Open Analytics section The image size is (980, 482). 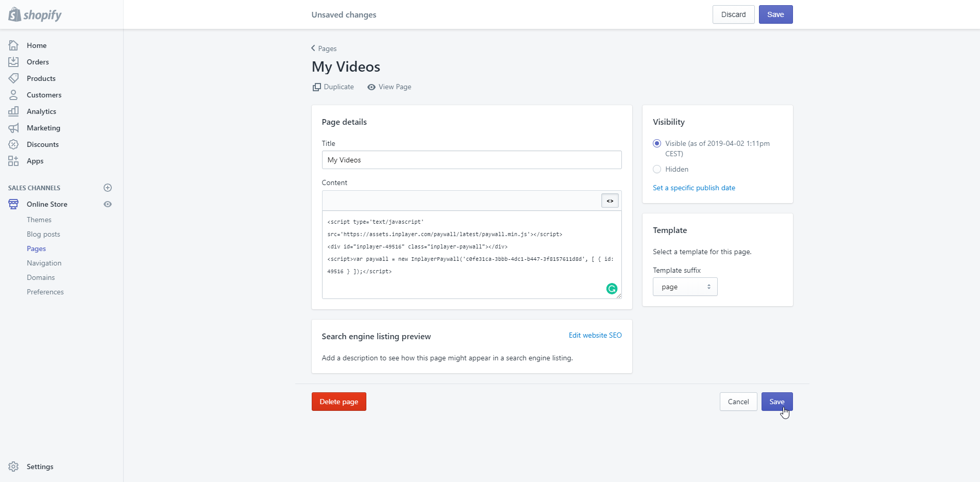pyautogui.click(x=41, y=111)
